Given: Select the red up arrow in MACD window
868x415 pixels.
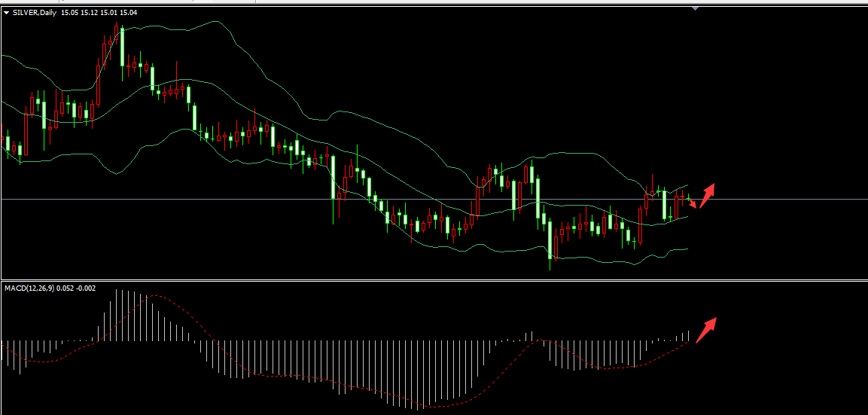Looking at the screenshot, I should pos(705,330).
